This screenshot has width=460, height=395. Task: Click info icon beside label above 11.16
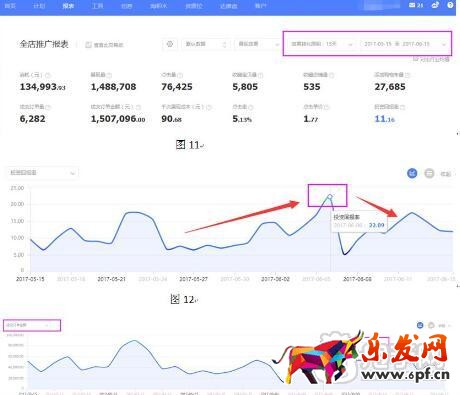tap(402, 107)
